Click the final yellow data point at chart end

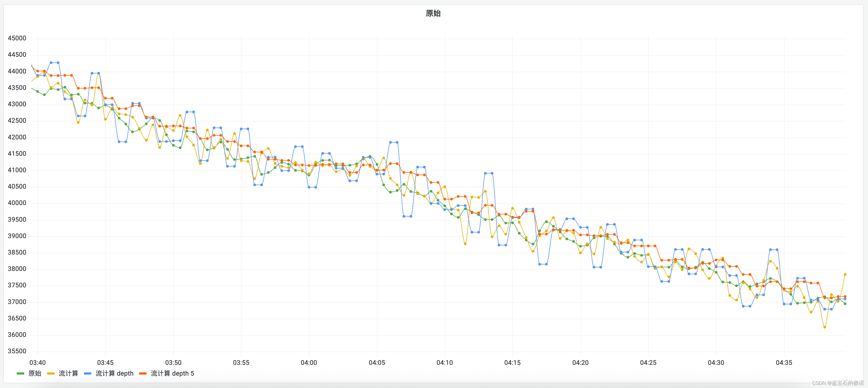(845, 274)
